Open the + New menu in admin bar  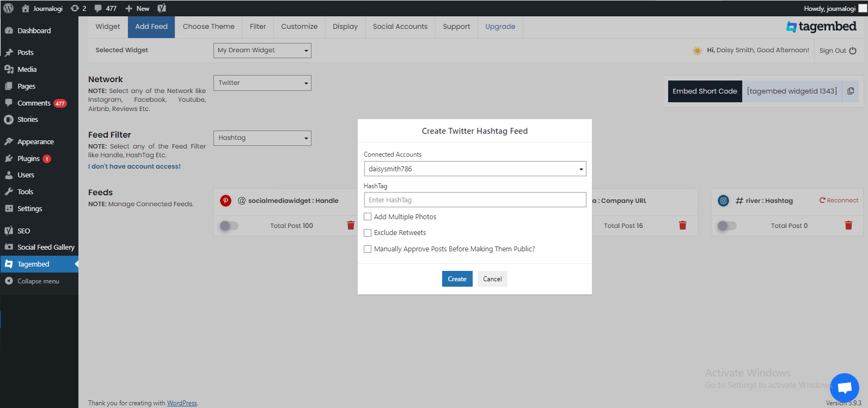(x=137, y=8)
